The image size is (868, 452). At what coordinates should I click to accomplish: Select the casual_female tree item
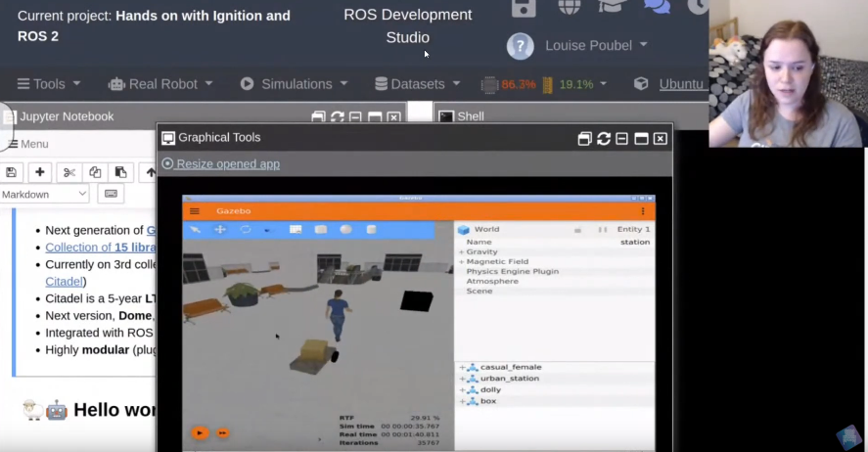[x=511, y=367]
